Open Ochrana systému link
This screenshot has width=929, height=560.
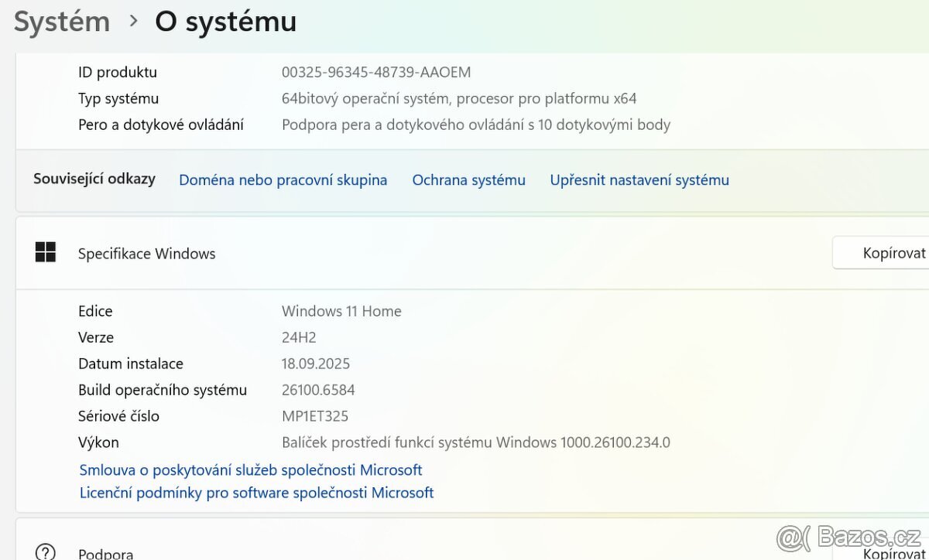point(468,180)
